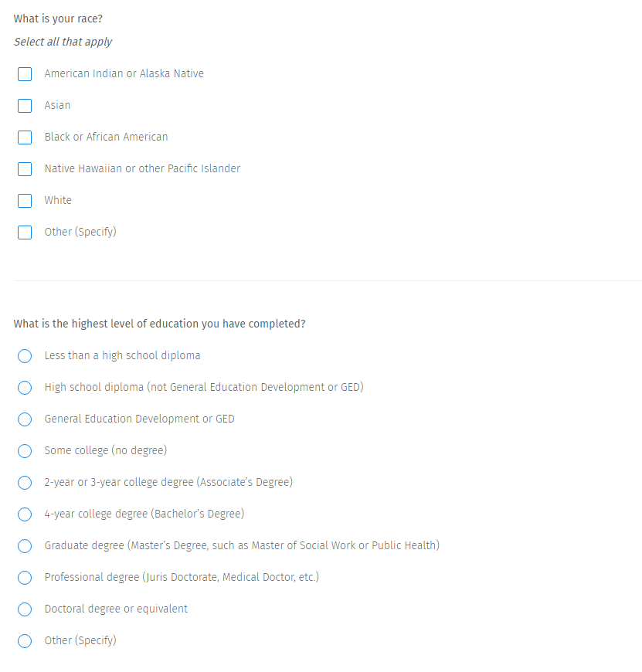Pick General Education Development or GED
642x672 pixels.
(25, 419)
